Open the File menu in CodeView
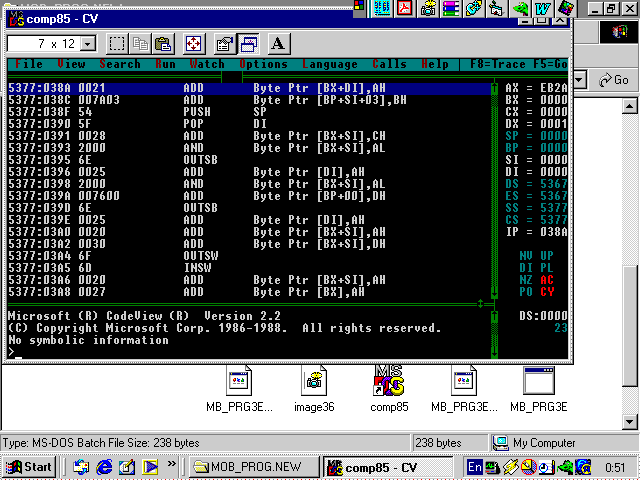This screenshot has width=640, height=481. (x=29, y=64)
